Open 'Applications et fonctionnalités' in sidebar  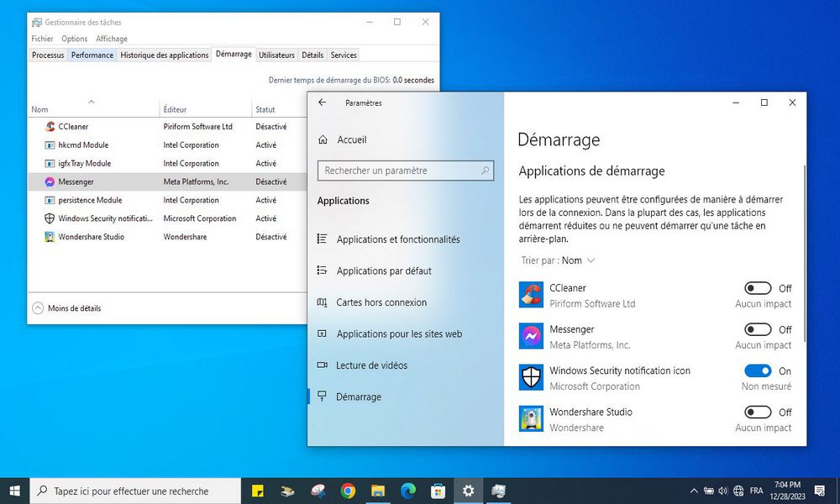point(398,239)
